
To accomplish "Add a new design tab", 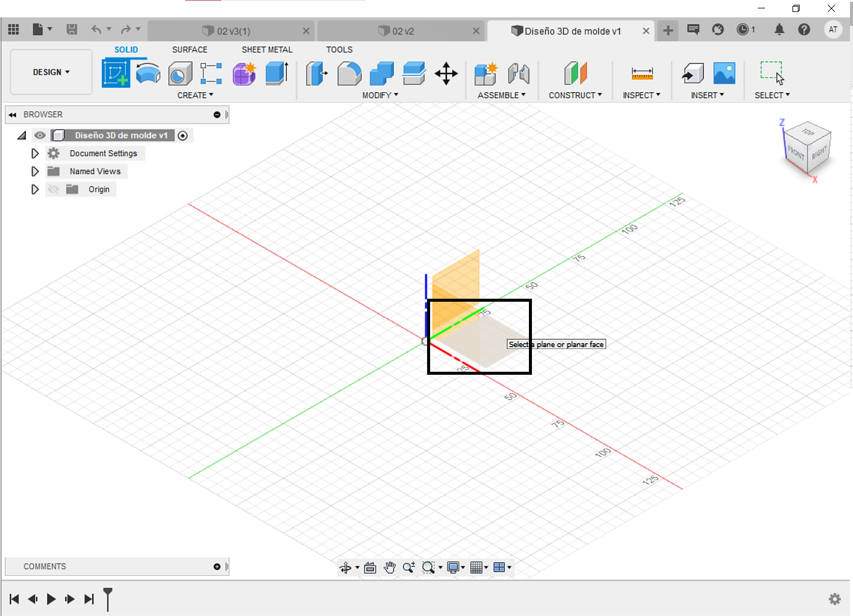I will coord(668,30).
